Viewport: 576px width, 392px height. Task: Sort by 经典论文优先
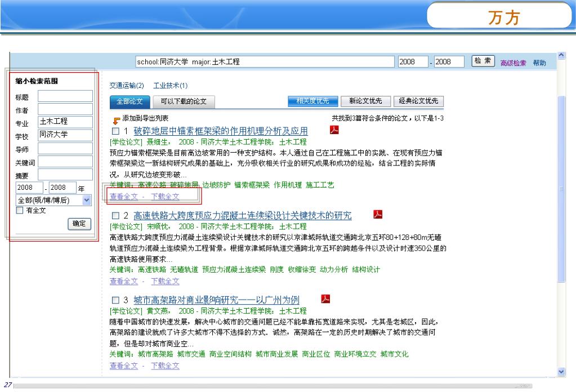[x=418, y=101]
